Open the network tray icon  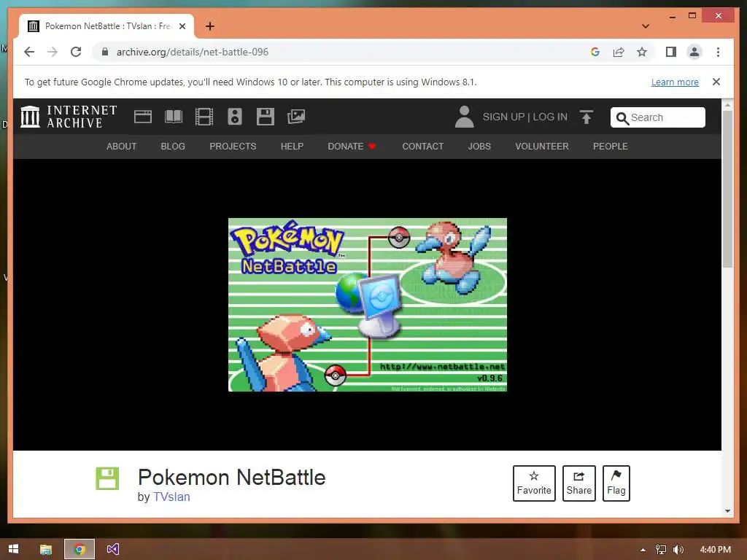pyautogui.click(x=661, y=550)
